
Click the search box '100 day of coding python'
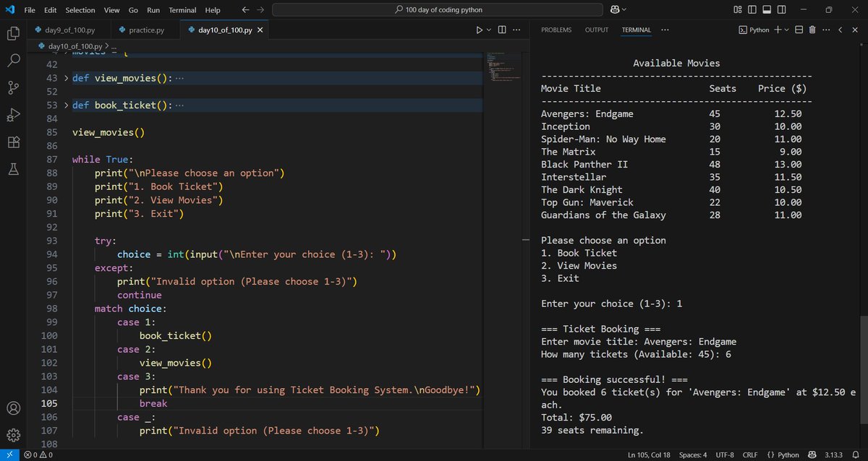click(438, 9)
